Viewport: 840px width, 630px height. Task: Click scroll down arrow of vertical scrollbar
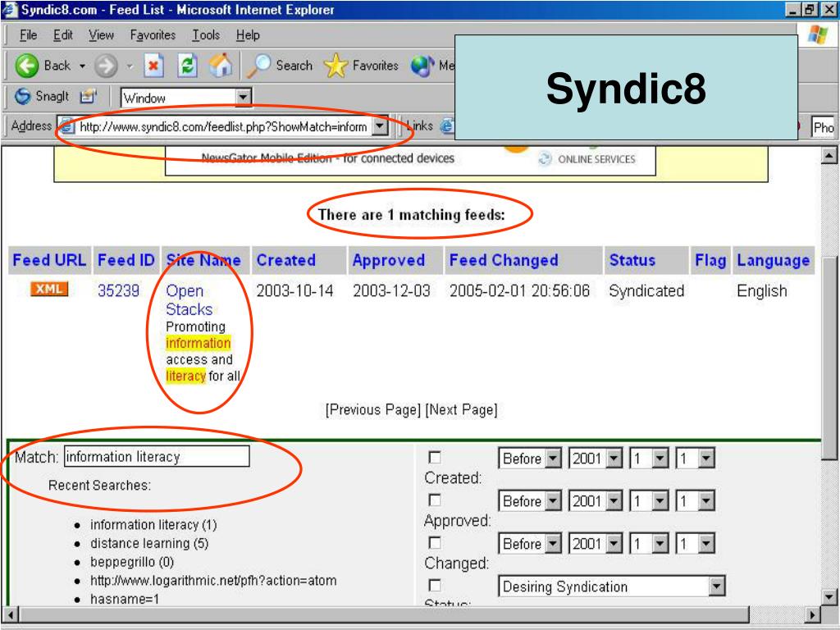click(x=829, y=597)
